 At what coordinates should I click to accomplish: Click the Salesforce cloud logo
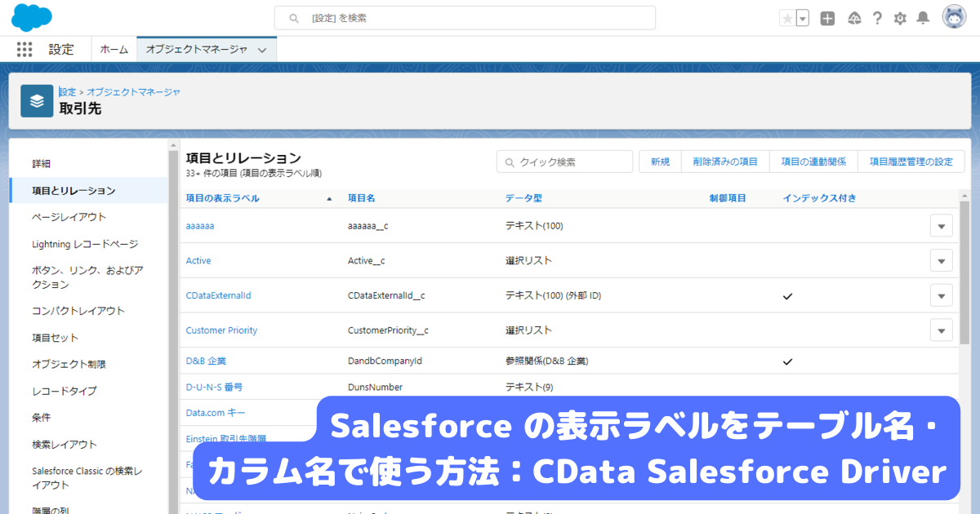coord(32,17)
